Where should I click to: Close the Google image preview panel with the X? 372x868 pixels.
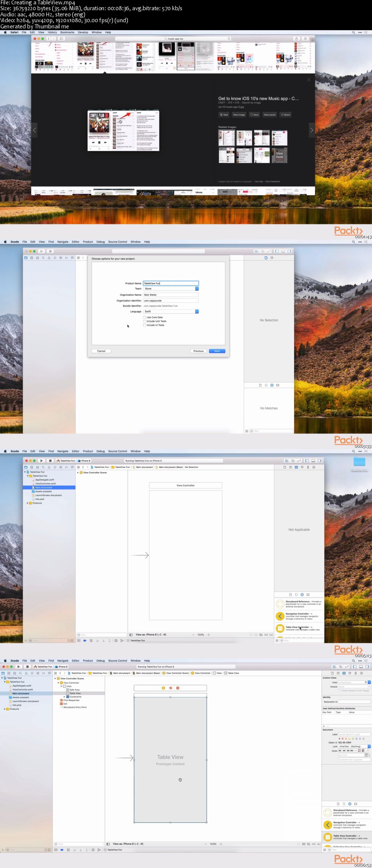308,80
